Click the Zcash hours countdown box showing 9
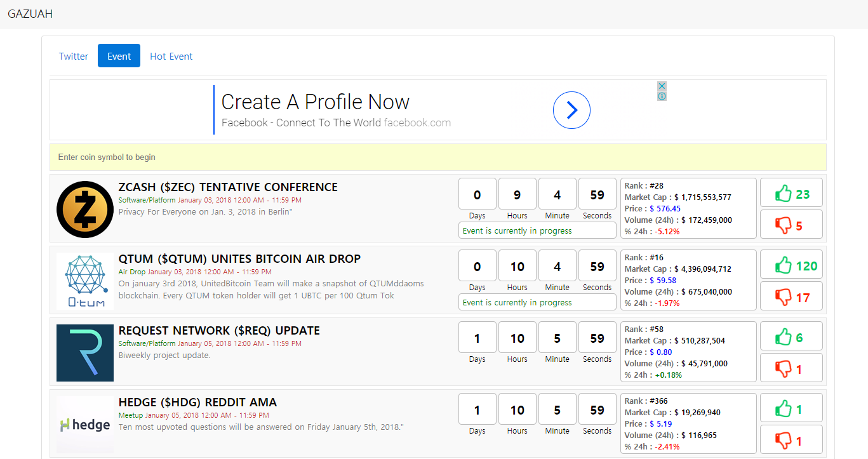 (x=517, y=194)
